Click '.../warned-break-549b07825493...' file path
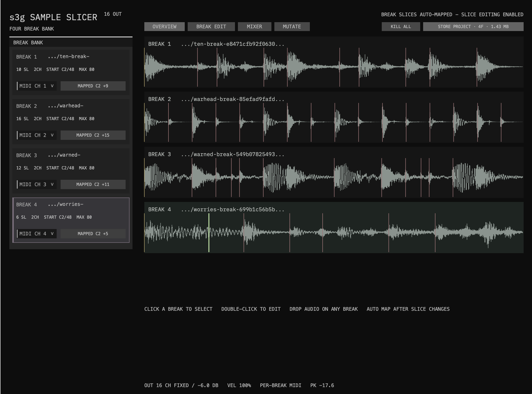Screen dimensions: 532x394 pyautogui.click(x=233, y=154)
